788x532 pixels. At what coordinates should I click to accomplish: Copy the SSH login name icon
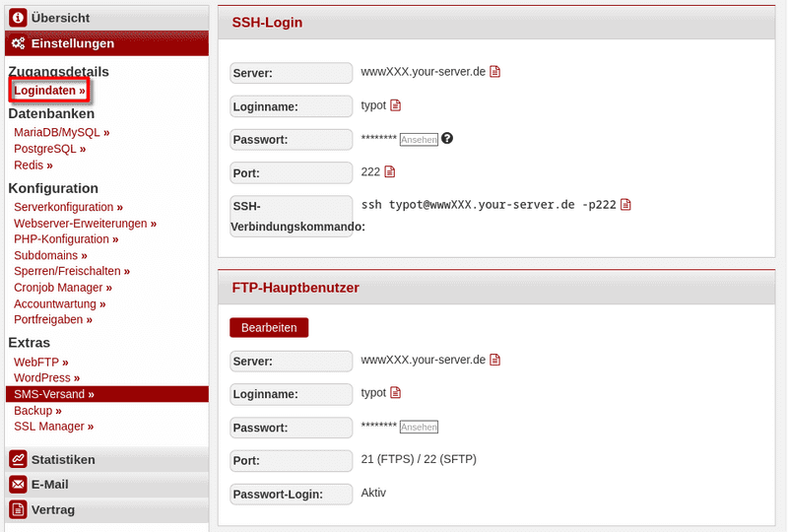(396, 105)
